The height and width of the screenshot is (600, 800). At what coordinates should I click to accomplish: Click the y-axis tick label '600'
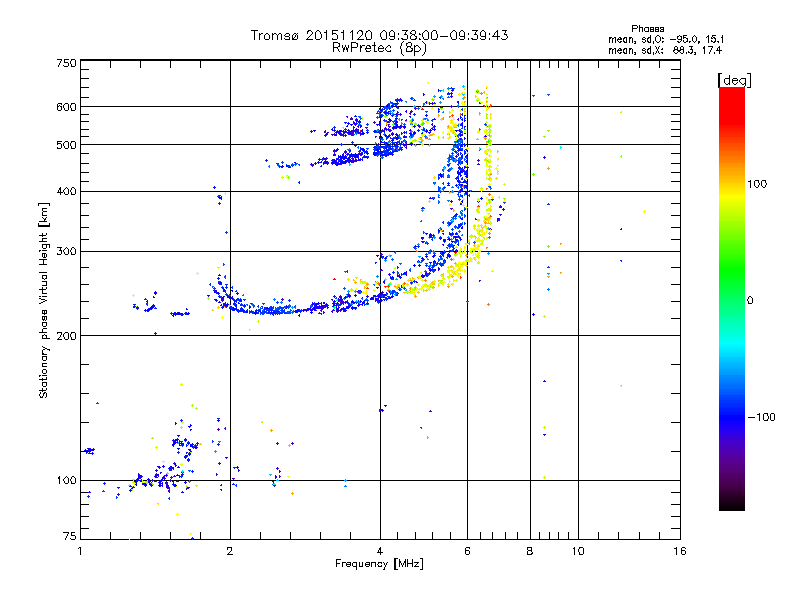[66, 107]
